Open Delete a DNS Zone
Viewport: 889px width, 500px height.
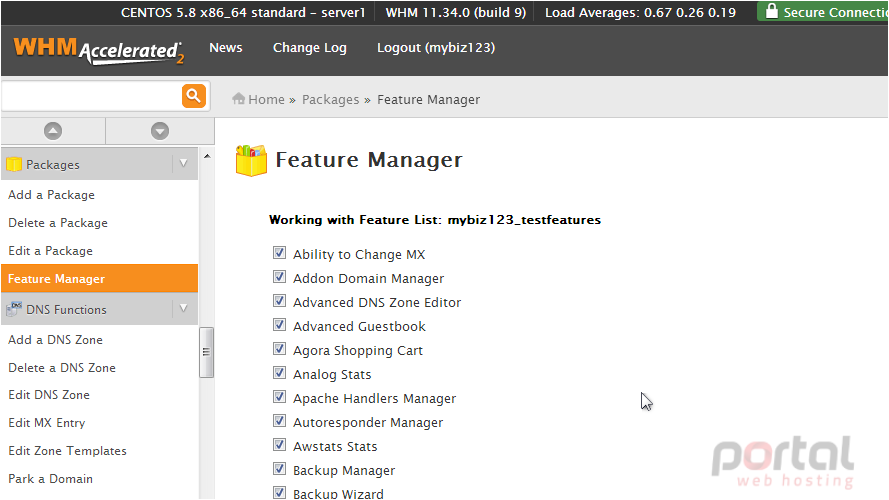62,367
